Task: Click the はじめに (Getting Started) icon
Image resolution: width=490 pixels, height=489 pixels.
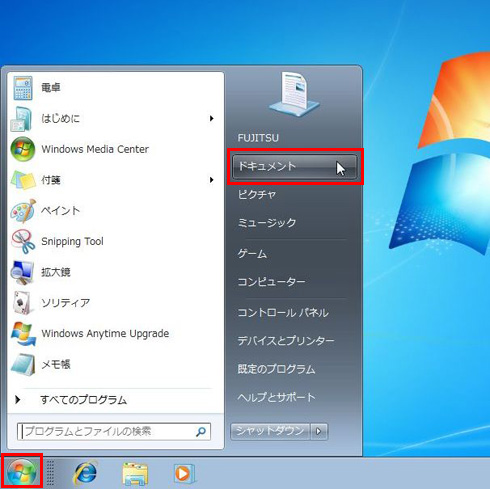Action: pyautogui.click(x=22, y=119)
